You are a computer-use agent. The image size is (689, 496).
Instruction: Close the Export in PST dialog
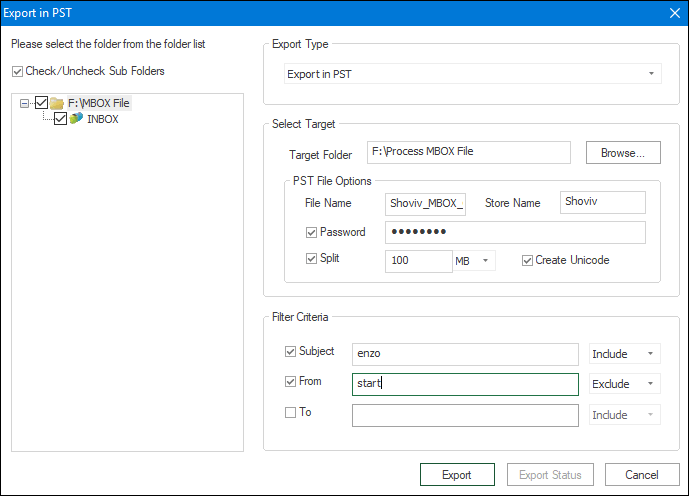[674, 13]
